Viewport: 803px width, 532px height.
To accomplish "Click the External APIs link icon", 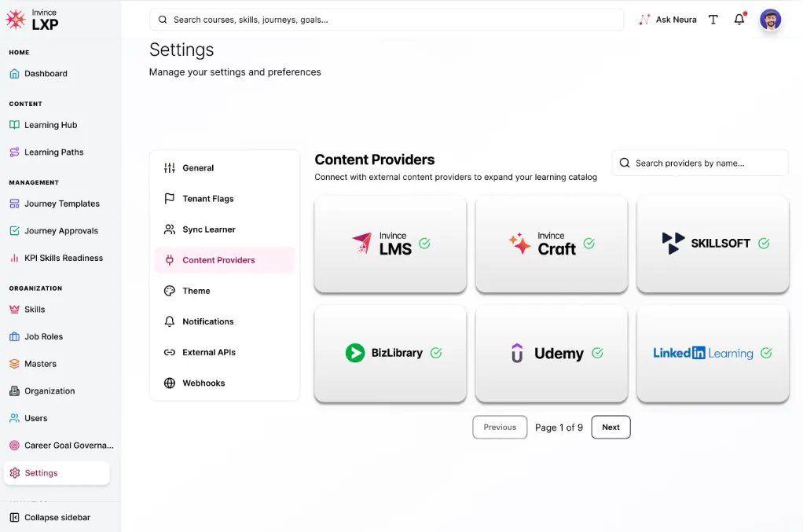I will point(170,352).
